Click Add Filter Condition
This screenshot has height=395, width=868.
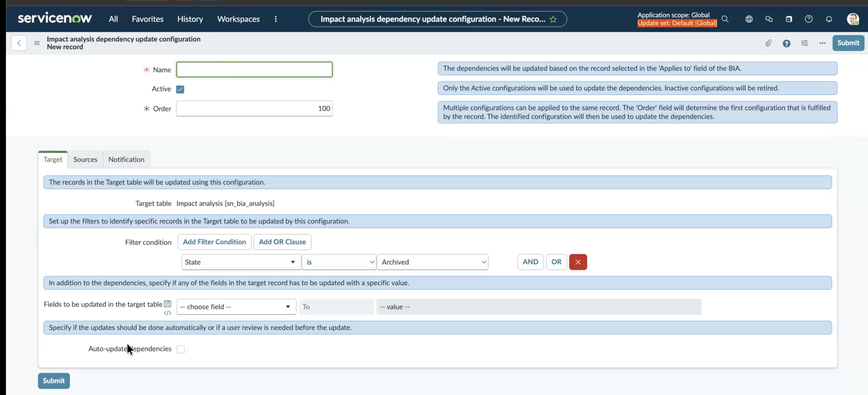point(214,242)
